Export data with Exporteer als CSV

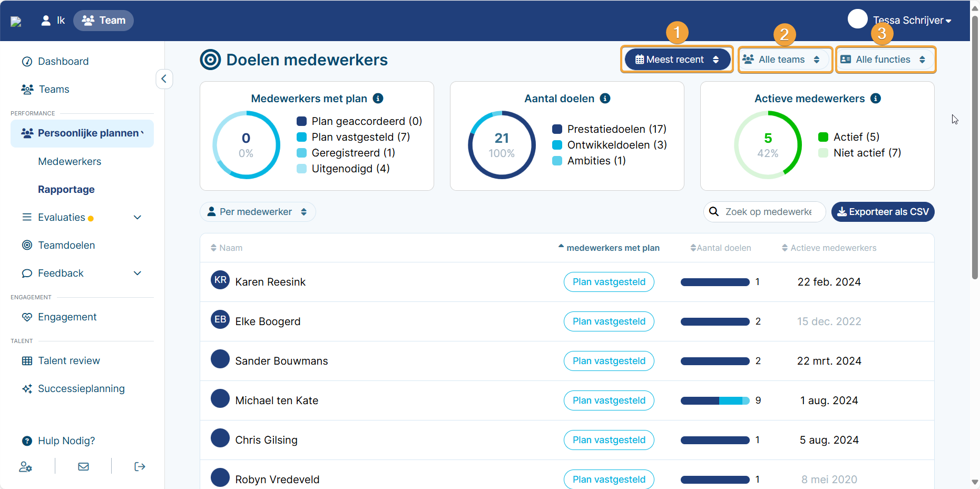pyautogui.click(x=883, y=212)
